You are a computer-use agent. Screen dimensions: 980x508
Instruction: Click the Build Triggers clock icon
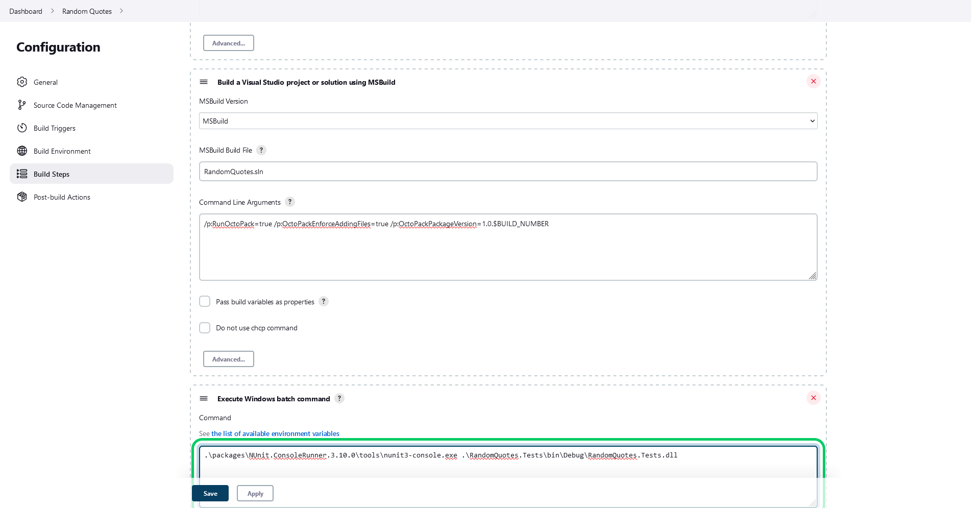point(22,128)
